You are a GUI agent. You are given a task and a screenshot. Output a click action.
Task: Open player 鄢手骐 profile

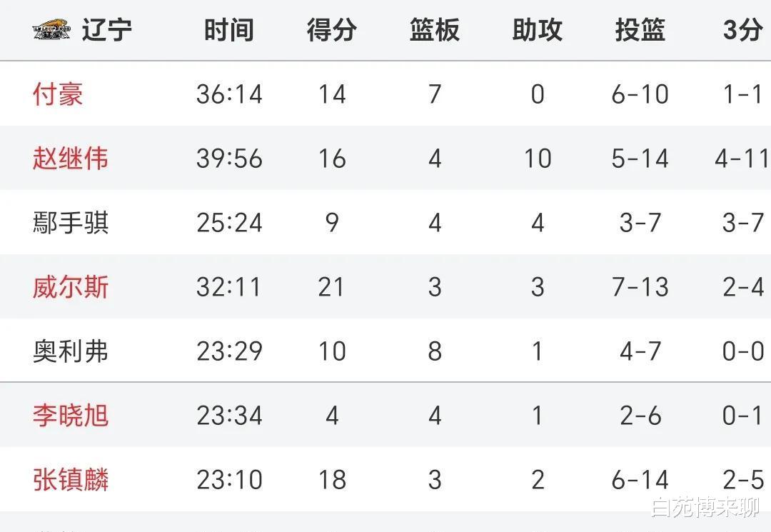coord(70,222)
